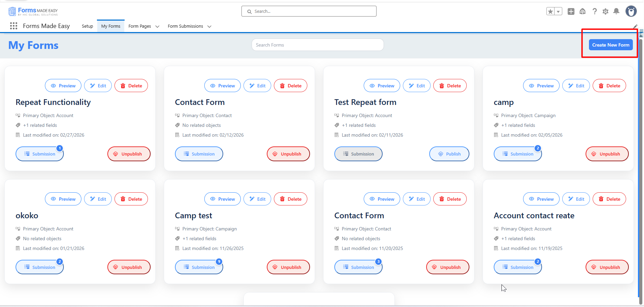Unpublish the Repeat Functionality form

(129, 154)
